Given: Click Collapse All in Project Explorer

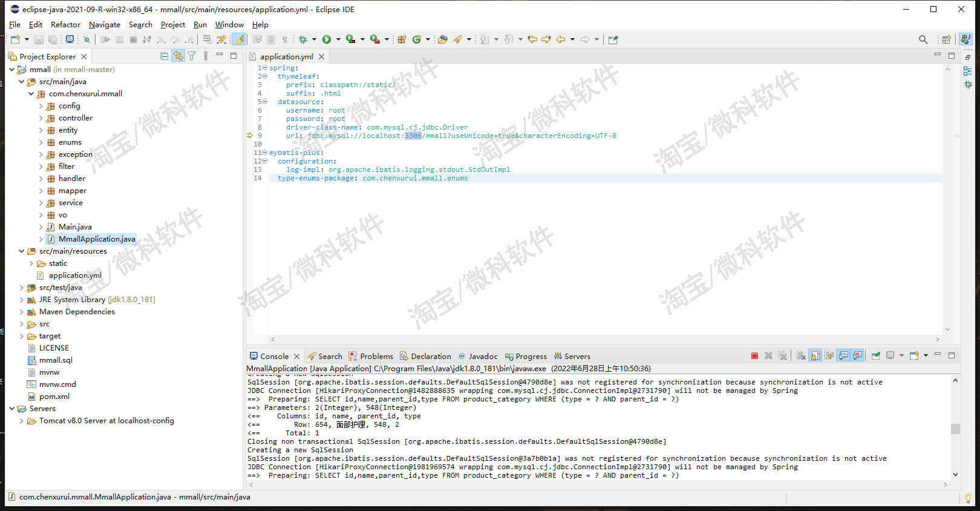Looking at the screenshot, I should point(164,56).
